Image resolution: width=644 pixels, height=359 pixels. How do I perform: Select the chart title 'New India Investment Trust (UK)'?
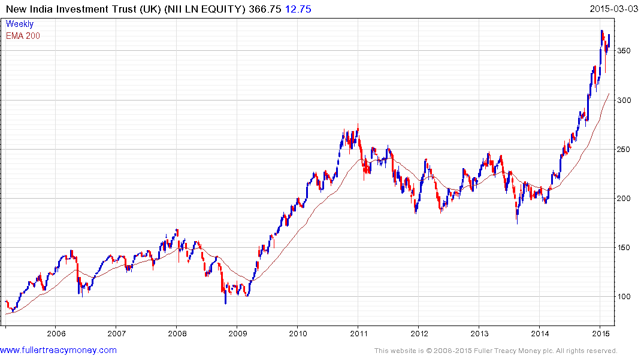[x=83, y=9]
